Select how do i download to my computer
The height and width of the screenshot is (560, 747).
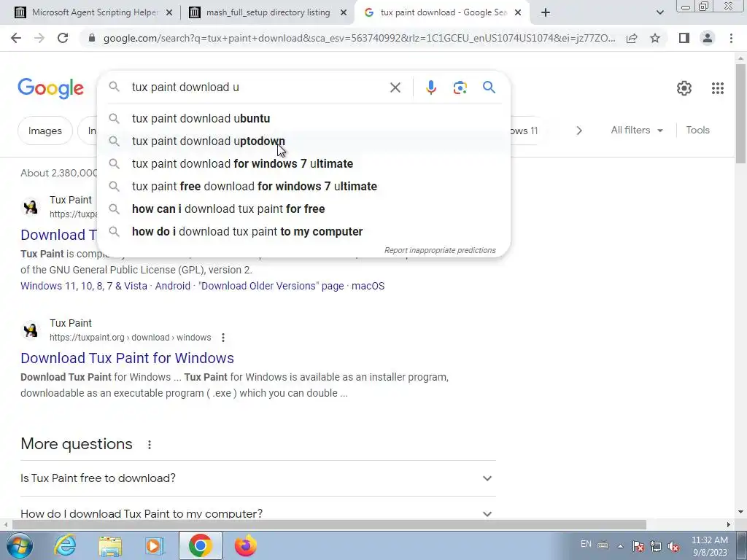click(303, 231)
